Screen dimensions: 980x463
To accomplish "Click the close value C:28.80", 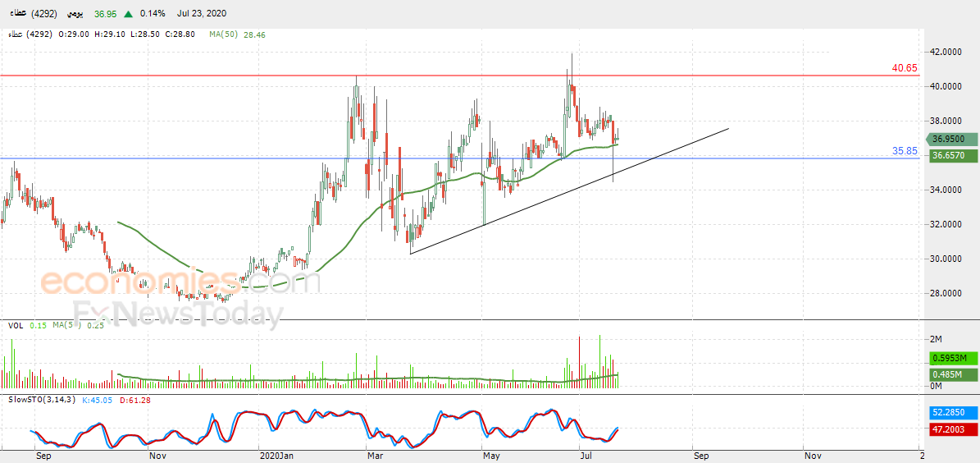I will pyautogui.click(x=178, y=35).
